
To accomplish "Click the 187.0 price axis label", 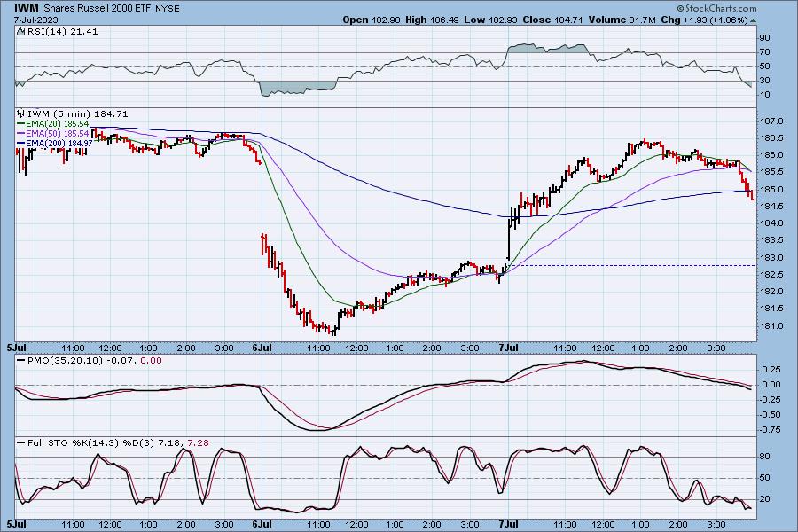I will (773, 121).
